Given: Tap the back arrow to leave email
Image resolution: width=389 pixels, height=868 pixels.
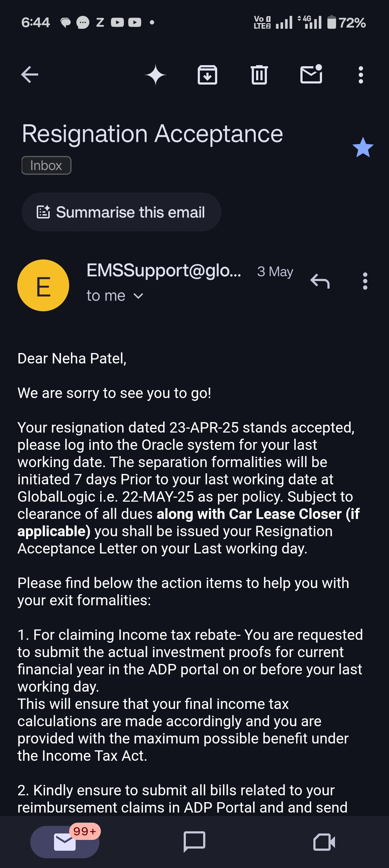Looking at the screenshot, I should coord(30,75).
